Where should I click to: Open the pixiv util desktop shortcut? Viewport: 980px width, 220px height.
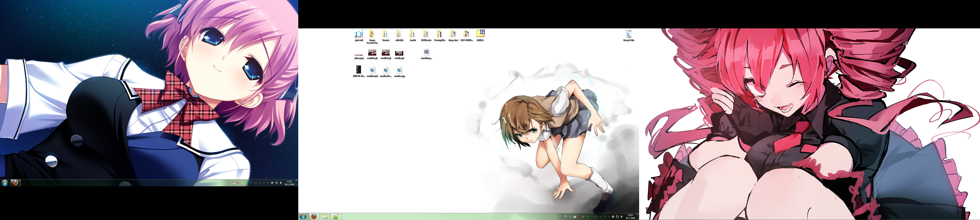coord(359,35)
